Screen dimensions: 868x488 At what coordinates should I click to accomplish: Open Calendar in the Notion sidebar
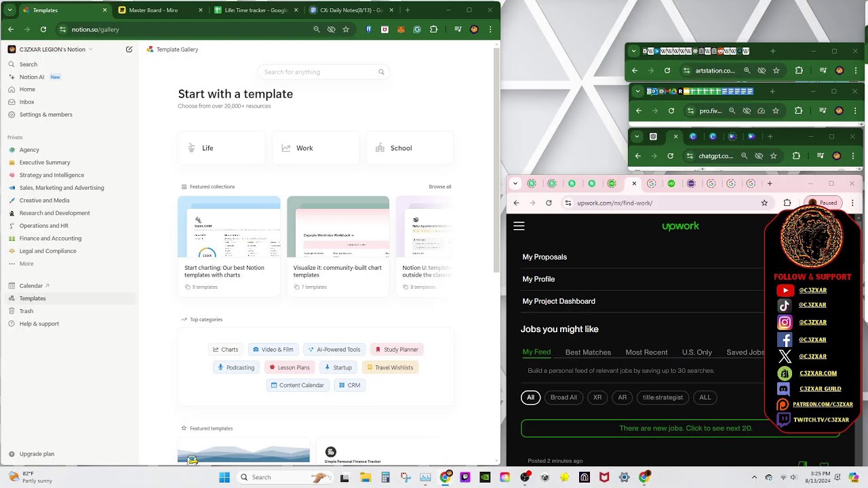point(68,286)
